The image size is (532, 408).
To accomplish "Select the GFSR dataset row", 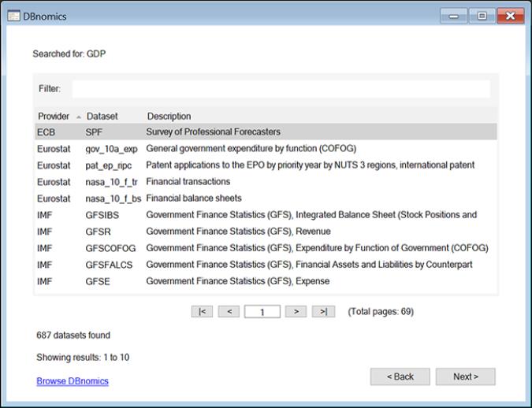I will (266, 232).
